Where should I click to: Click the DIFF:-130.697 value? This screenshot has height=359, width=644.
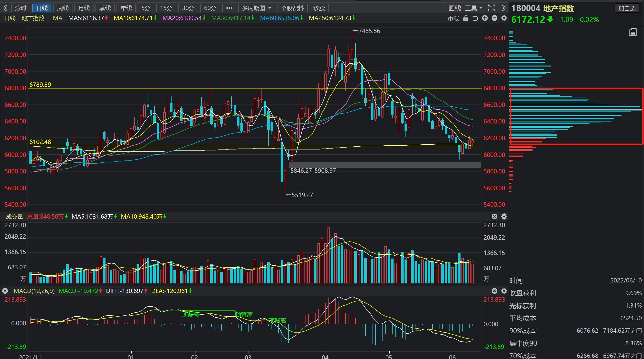click(124, 291)
